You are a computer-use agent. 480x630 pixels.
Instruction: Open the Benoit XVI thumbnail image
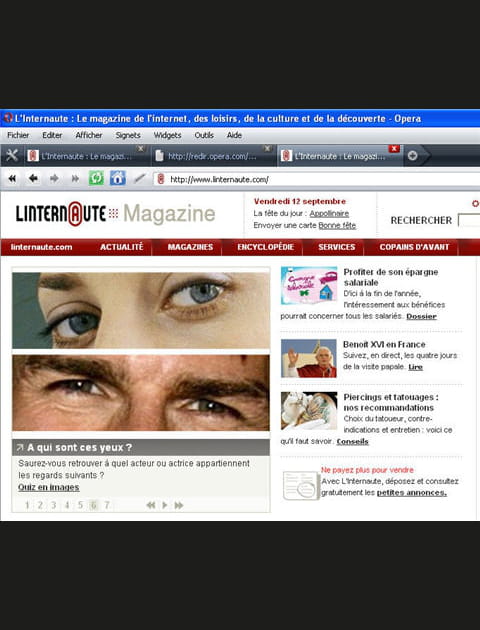click(308, 358)
